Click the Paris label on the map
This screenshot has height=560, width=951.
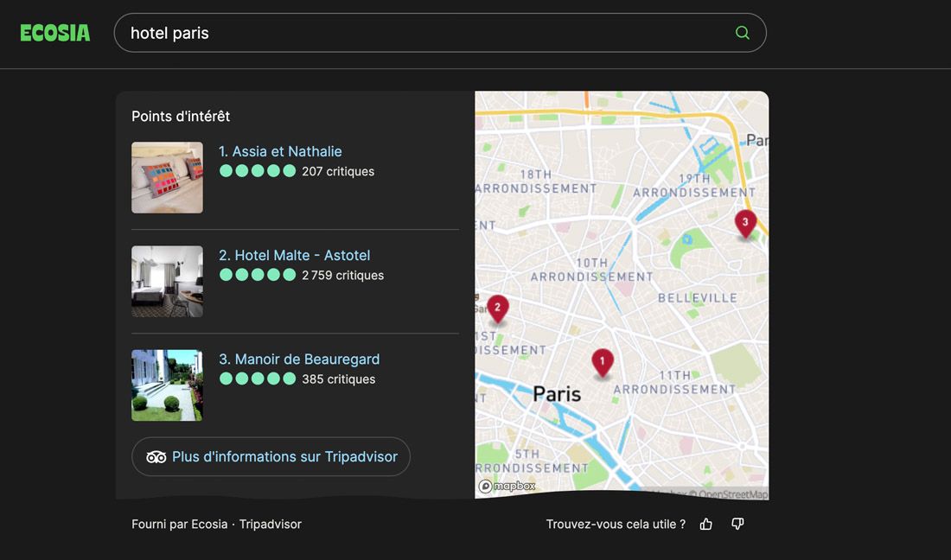point(557,395)
